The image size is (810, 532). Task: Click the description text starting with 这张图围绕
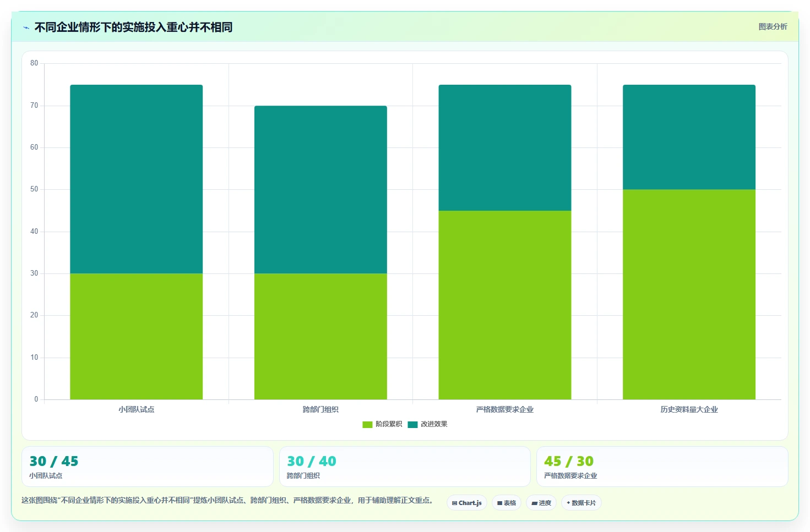[x=227, y=500]
